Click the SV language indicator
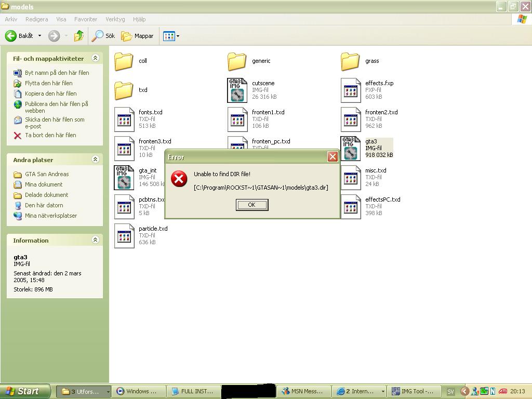The width and height of the screenshot is (532, 399). coord(450,392)
